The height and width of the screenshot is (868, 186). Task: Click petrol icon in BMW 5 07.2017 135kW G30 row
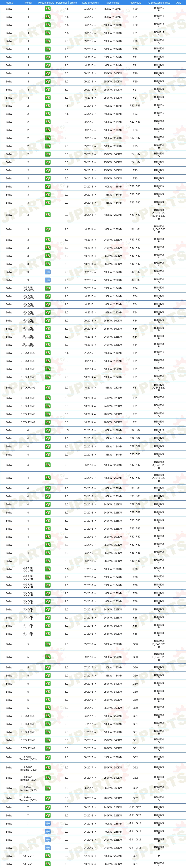pos(48,676)
